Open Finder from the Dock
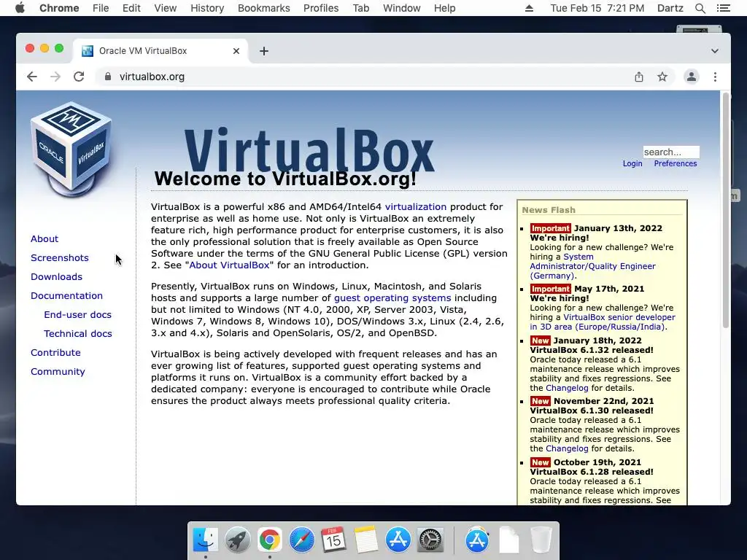This screenshot has width=747, height=560. point(206,540)
